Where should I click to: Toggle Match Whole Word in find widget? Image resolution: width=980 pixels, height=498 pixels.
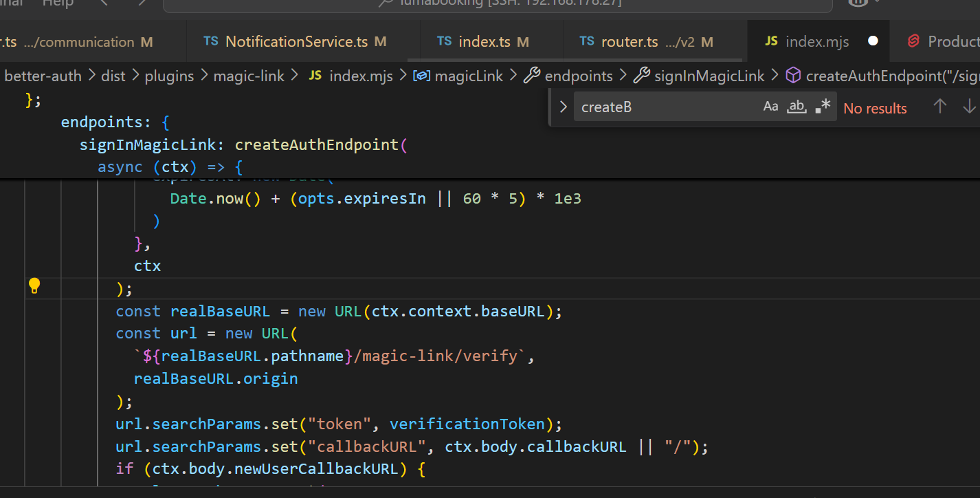pyautogui.click(x=797, y=107)
